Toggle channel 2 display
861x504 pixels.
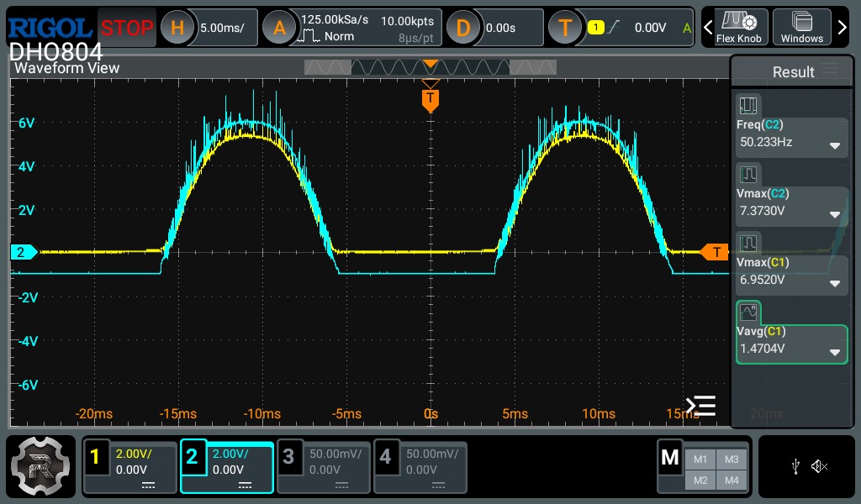tap(226, 468)
